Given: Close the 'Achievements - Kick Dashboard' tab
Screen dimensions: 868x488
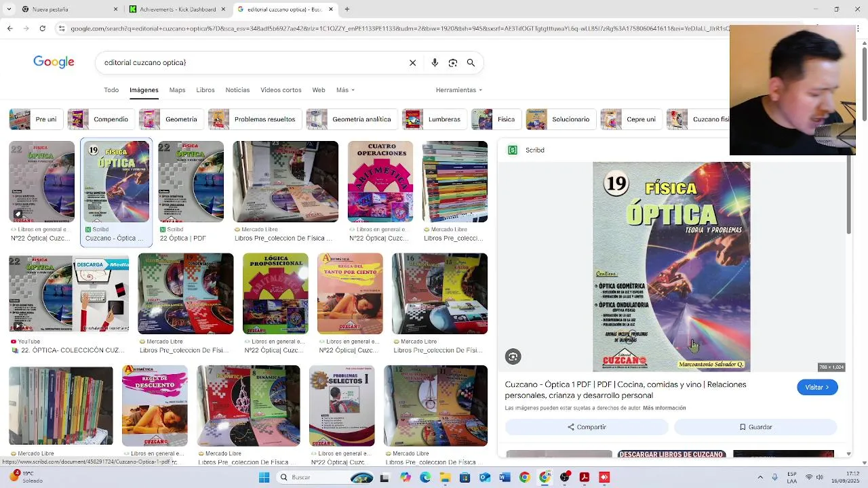Looking at the screenshot, I should [x=223, y=9].
